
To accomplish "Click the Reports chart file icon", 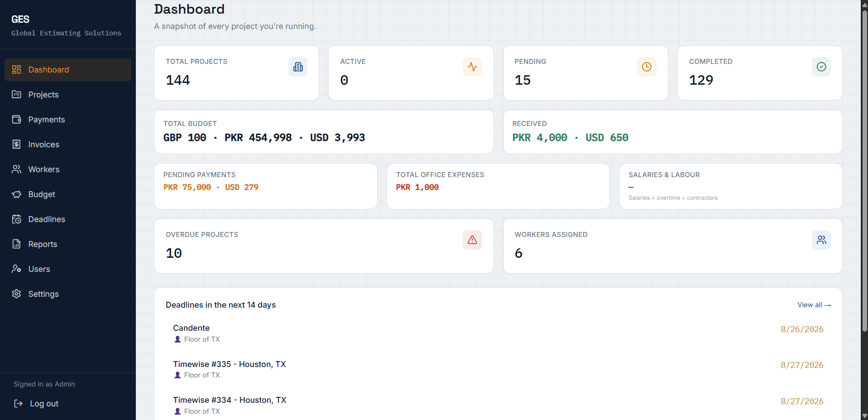I will point(17,244).
